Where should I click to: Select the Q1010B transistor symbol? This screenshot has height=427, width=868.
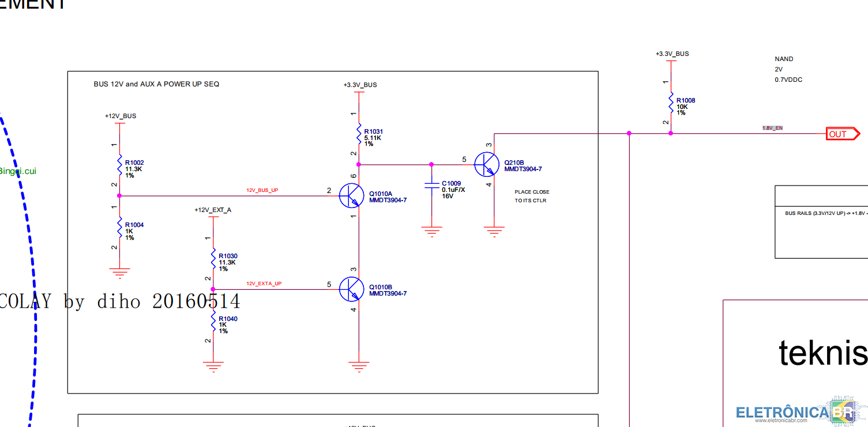pos(350,289)
